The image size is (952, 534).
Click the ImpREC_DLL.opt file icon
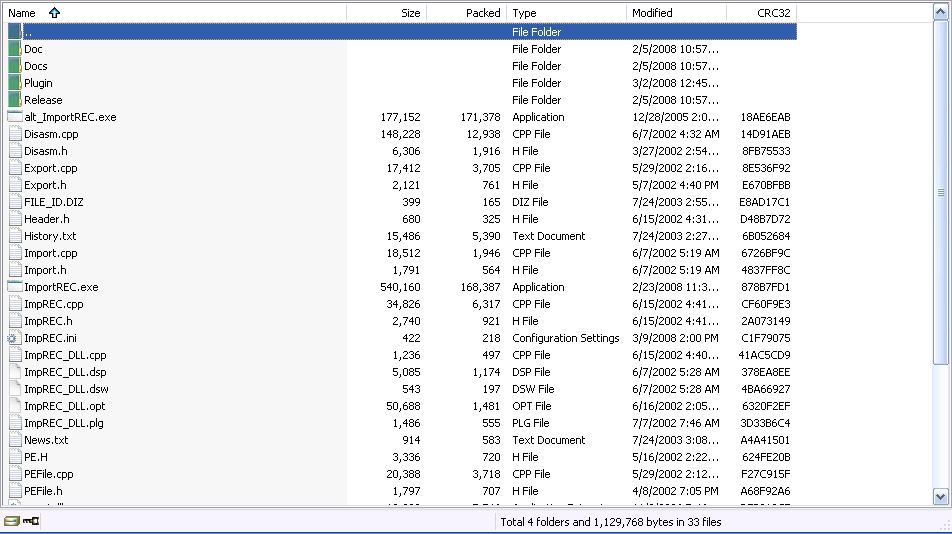pyautogui.click(x=15, y=406)
